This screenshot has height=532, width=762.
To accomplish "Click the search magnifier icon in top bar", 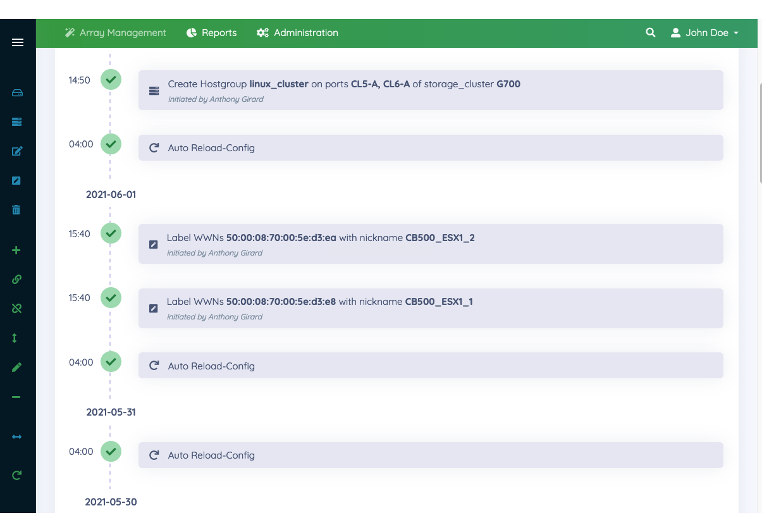I will pos(650,33).
